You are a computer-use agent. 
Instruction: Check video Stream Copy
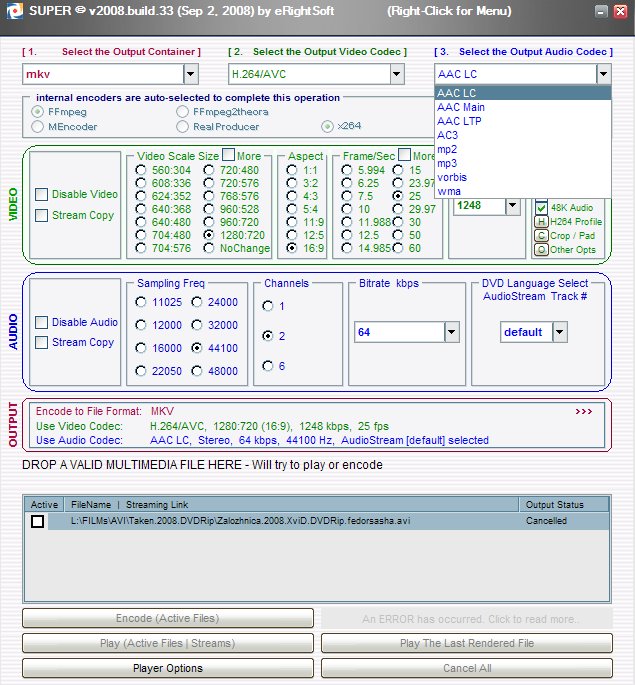click(41, 215)
